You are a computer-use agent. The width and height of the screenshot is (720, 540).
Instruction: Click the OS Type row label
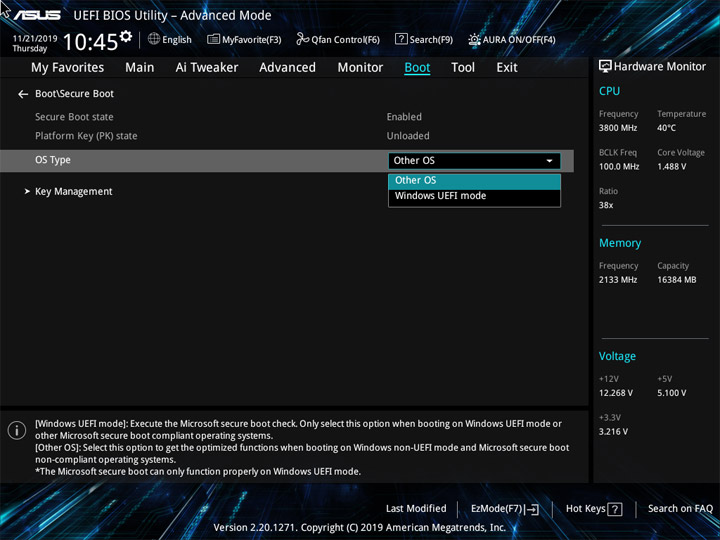click(x=53, y=160)
